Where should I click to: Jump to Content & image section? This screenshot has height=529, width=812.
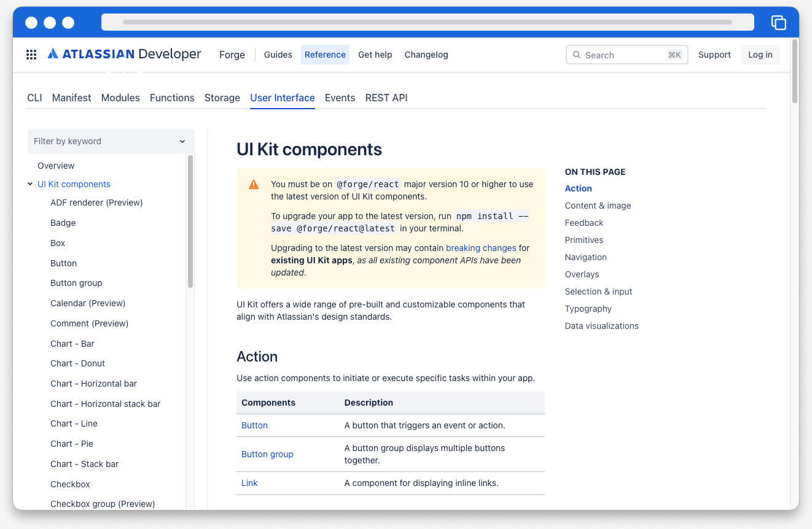click(x=598, y=206)
